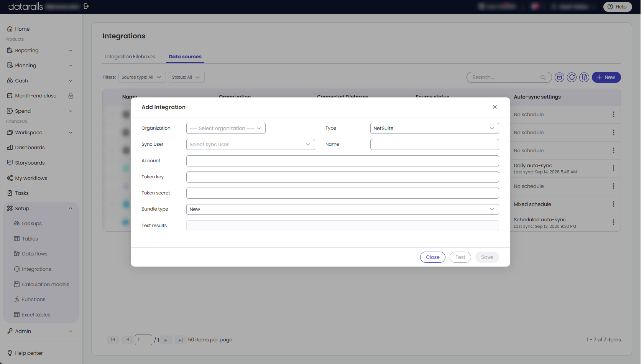The height and width of the screenshot is (364, 644).
Task: Select the Data sources tab
Action: 185,56
